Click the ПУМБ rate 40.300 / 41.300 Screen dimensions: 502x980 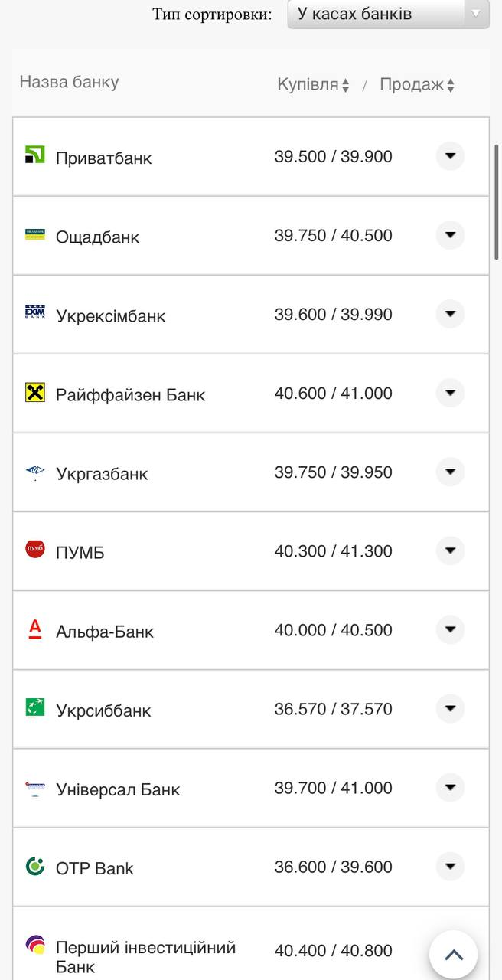tap(333, 551)
